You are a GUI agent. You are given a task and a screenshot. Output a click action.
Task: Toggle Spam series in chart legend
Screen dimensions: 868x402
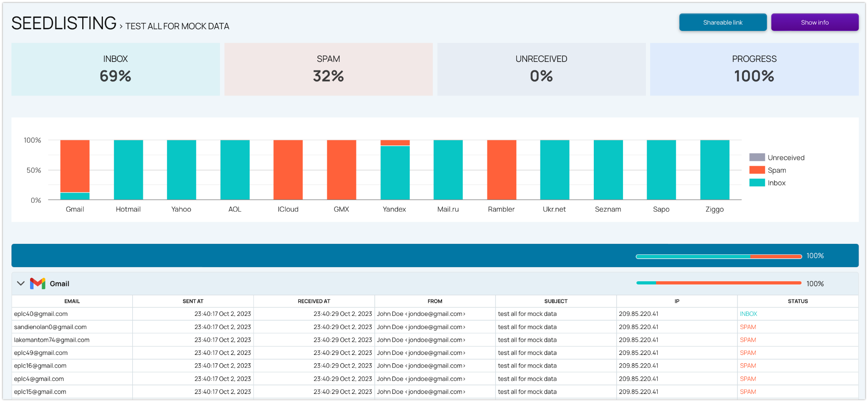[768, 170]
